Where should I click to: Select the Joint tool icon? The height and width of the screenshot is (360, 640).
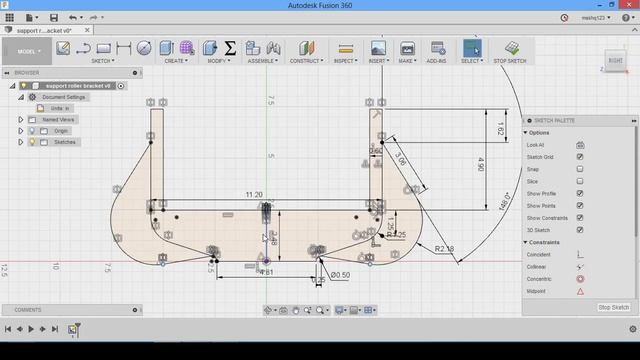[273, 48]
